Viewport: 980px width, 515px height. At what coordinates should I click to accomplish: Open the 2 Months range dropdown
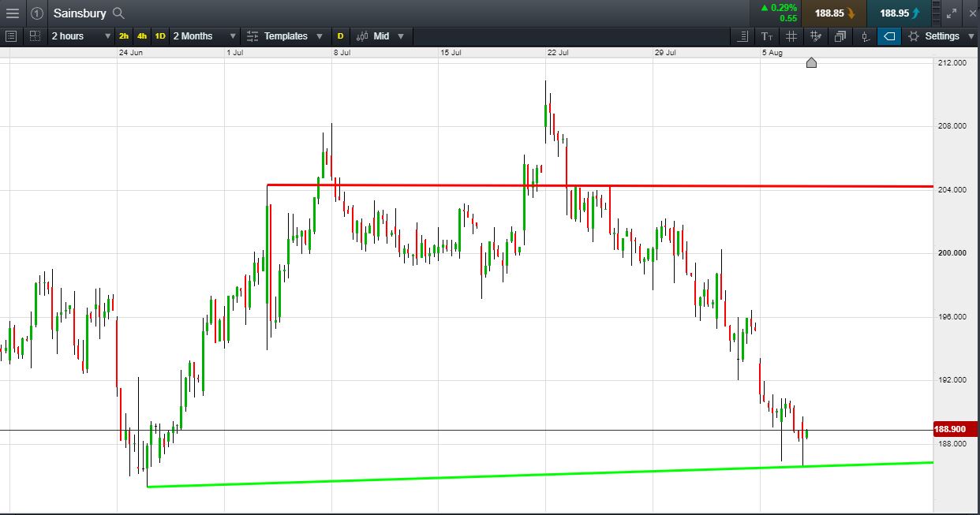point(204,36)
